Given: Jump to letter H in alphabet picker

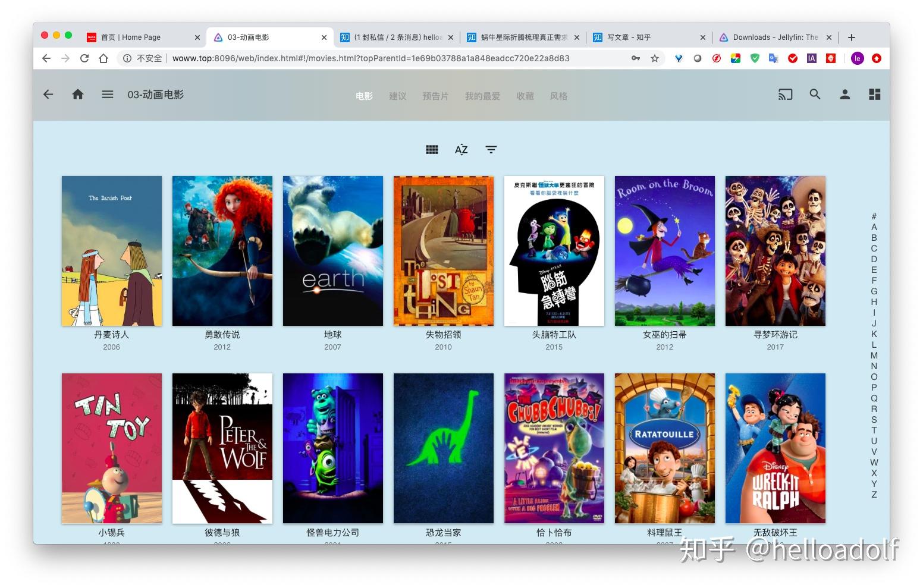Looking at the screenshot, I should [x=874, y=302].
